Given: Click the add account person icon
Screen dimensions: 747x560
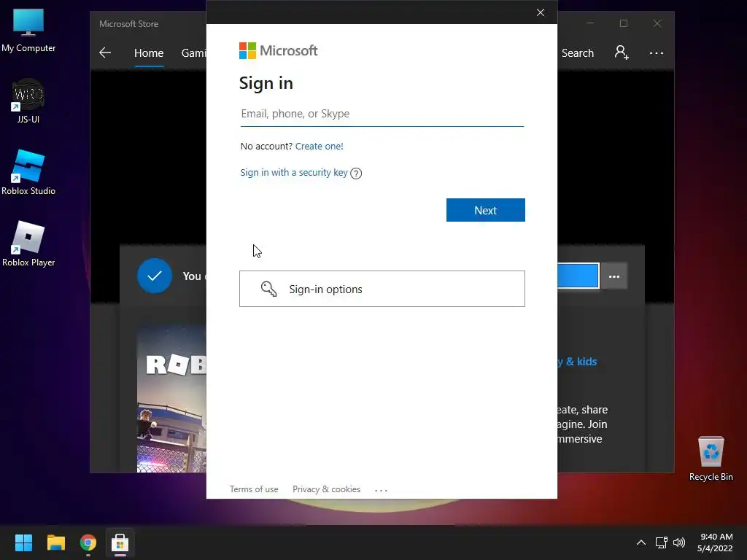Looking at the screenshot, I should 622,52.
